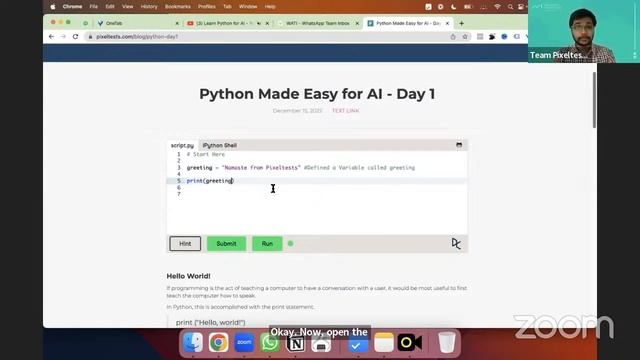Go forward in browser history
640x360 pixels.
click(x=63, y=37)
